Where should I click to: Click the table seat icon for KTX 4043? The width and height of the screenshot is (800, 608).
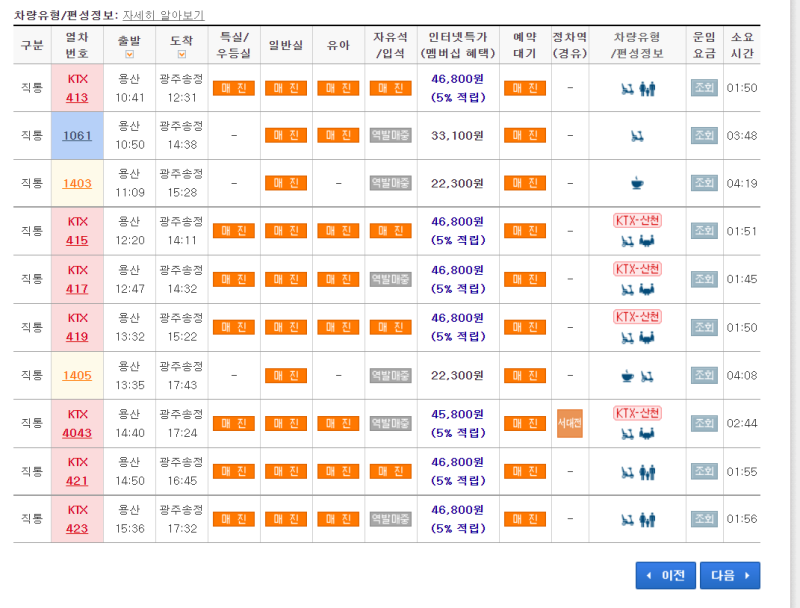click(647, 434)
